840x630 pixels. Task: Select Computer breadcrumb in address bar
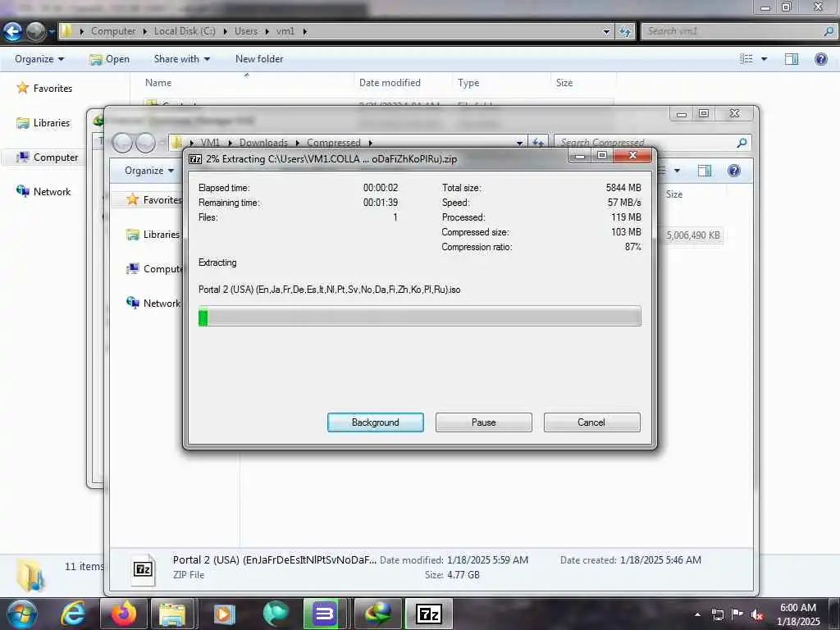[x=113, y=31]
